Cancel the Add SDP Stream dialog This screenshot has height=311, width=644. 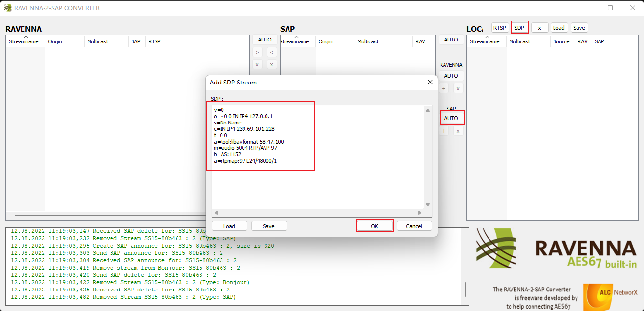pos(414,226)
